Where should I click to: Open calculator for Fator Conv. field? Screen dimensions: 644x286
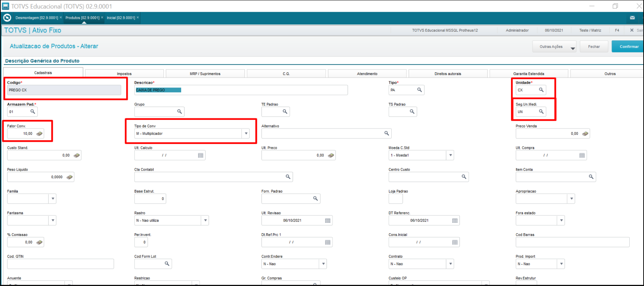point(39,133)
